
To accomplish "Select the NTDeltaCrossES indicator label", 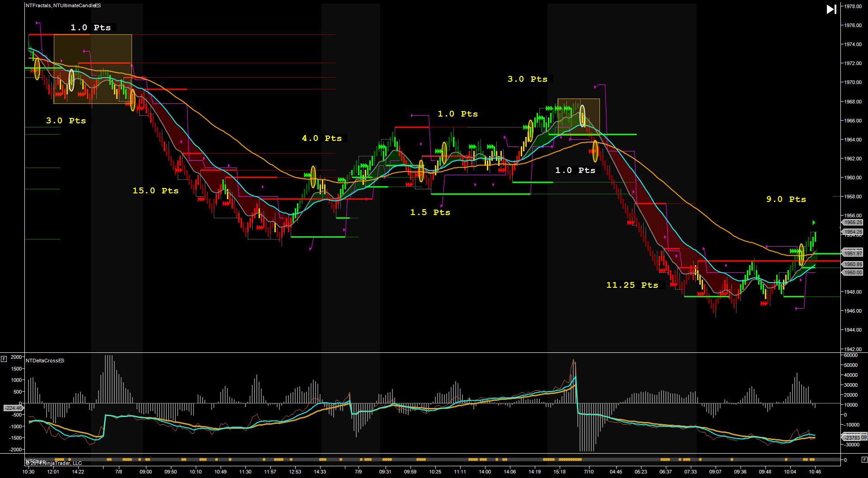I will pos(45,361).
